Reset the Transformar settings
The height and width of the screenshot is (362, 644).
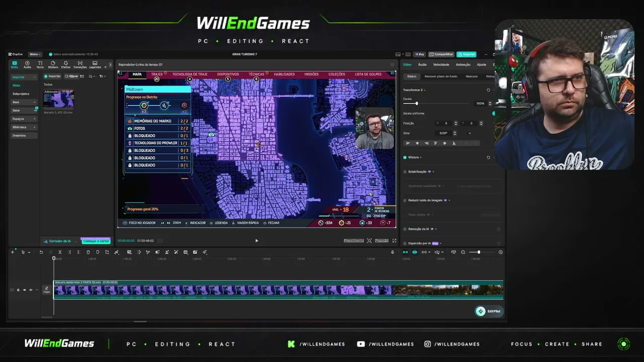tap(488, 90)
